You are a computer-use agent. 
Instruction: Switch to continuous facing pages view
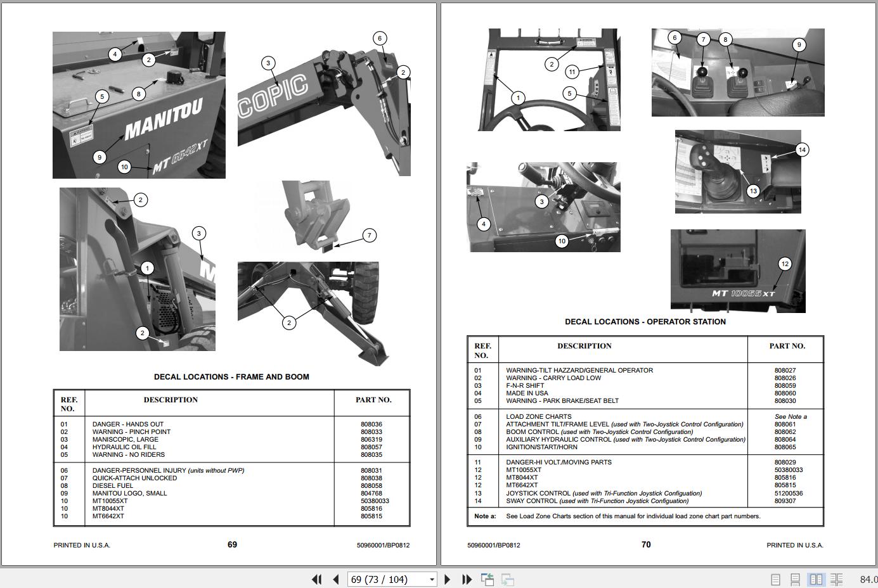837,579
